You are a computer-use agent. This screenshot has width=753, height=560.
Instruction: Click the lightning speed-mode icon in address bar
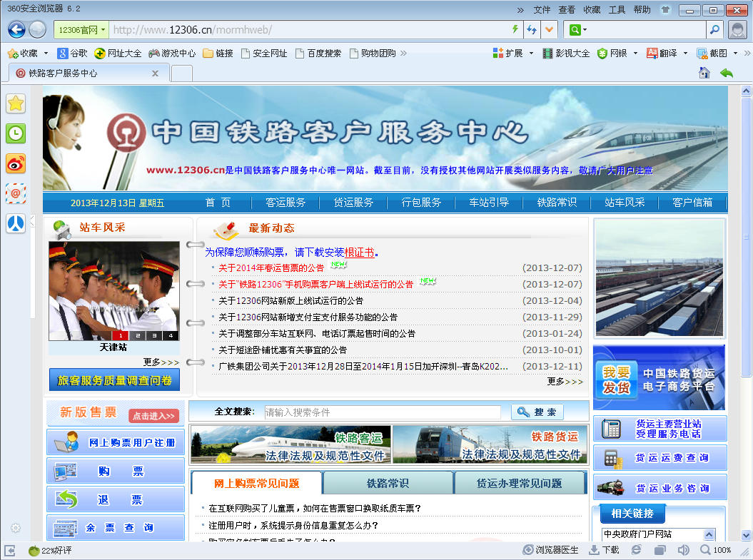click(x=515, y=30)
